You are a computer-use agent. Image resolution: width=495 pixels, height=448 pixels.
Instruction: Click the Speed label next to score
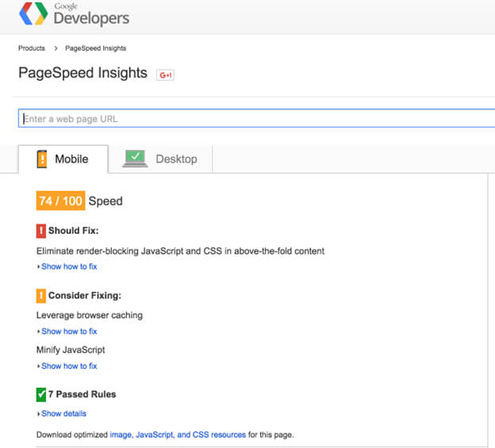[106, 201]
